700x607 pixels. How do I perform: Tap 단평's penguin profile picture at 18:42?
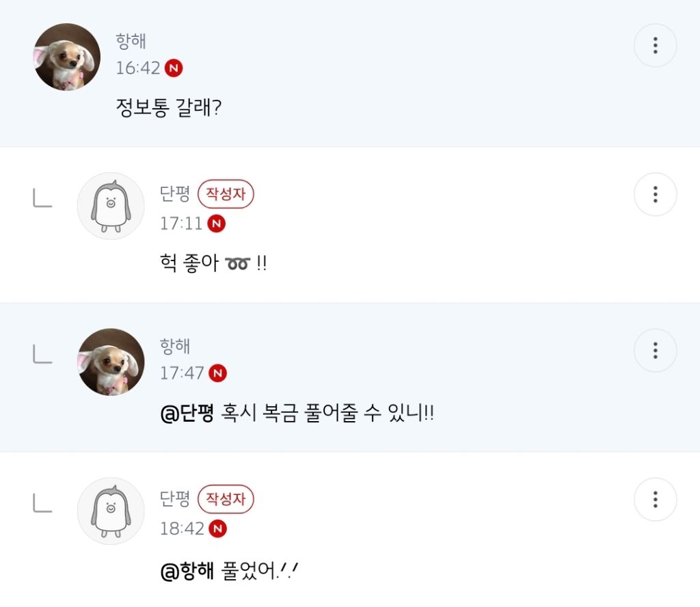click(x=110, y=511)
